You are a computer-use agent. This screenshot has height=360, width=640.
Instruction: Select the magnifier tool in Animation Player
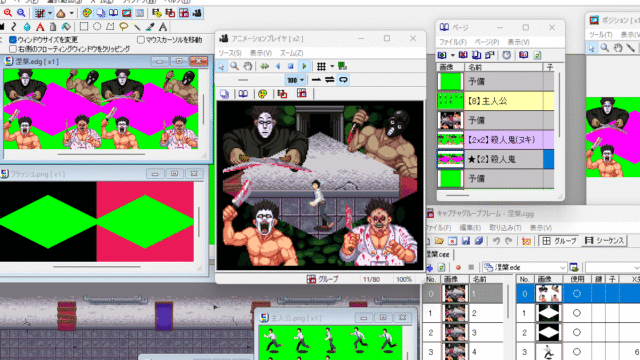[x=235, y=66]
